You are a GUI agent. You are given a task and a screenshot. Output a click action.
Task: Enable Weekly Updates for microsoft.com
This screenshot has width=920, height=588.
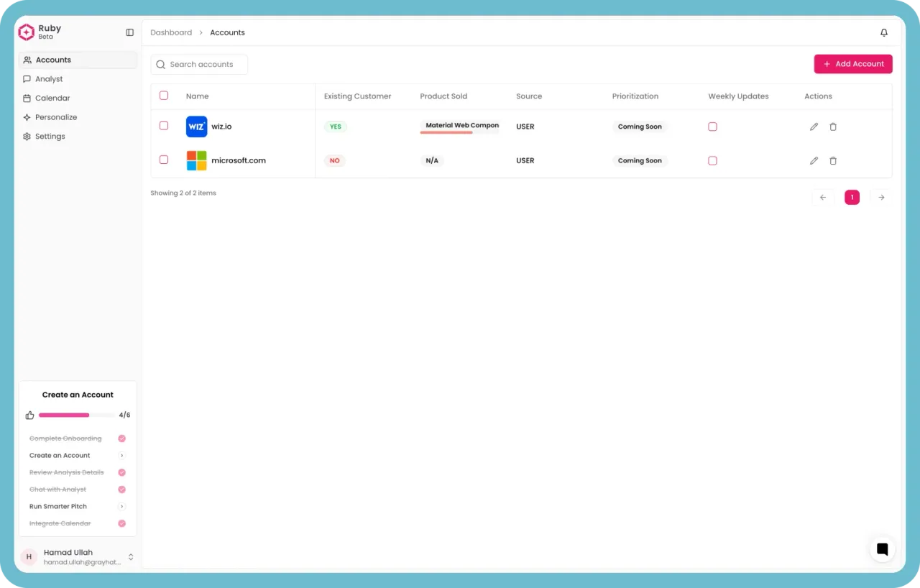pyautogui.click(x=712, y=161)
